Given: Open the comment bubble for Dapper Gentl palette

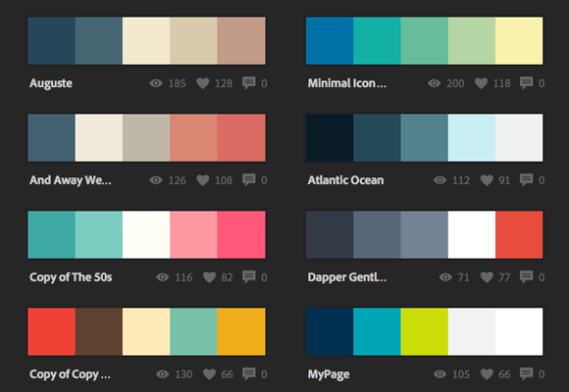Looking at the screenshot, I should tap(526, 277).
